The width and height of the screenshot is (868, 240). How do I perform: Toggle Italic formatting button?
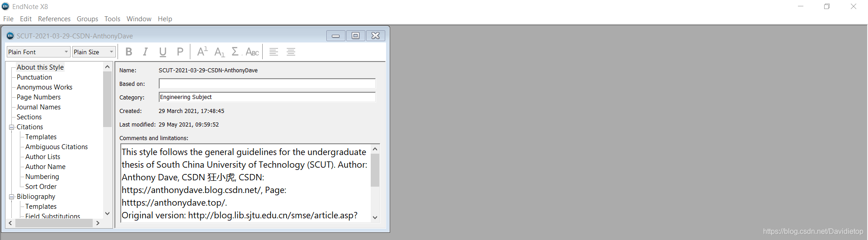click(x=146, y=52)
